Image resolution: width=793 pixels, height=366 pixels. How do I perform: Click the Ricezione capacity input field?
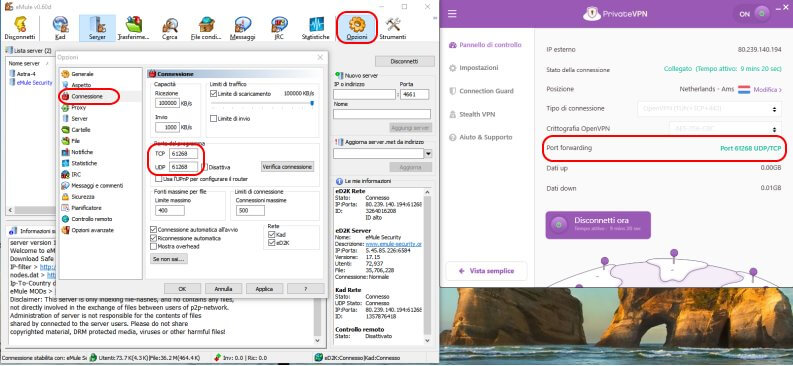167,103
